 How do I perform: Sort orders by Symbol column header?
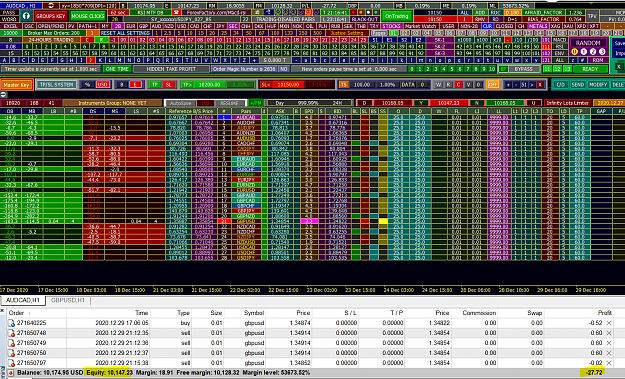click(254, 313)
